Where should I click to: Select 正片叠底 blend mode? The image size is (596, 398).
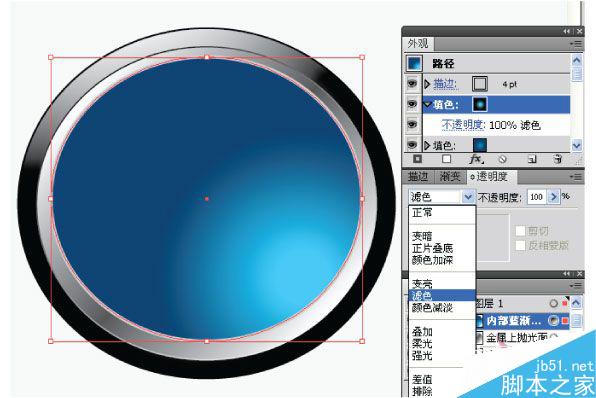433,248
